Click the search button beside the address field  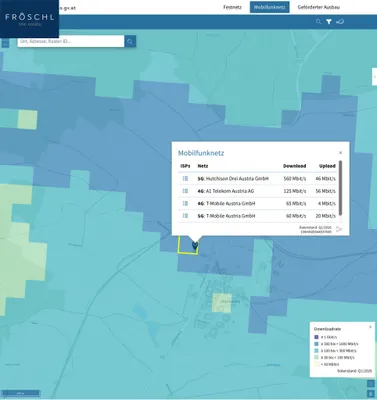pyautogui.click(x=130, y=41)
